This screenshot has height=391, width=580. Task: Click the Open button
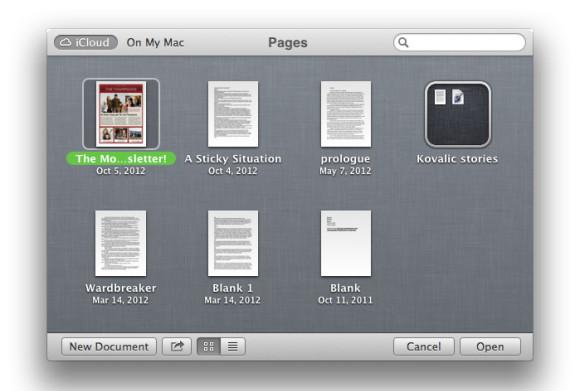click(490, 347)
